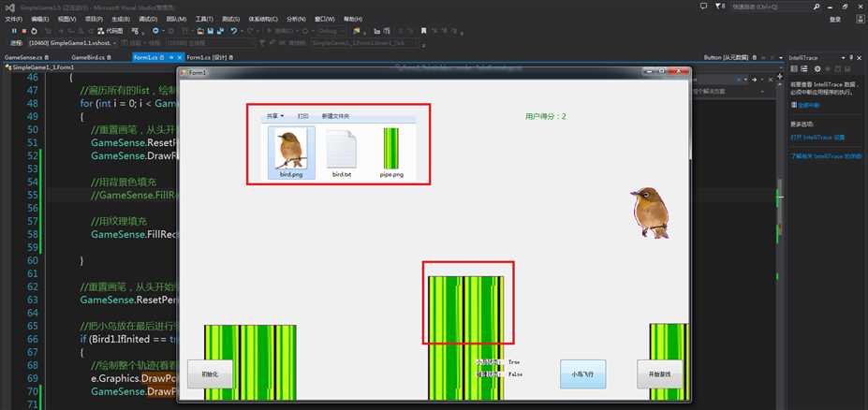Click the Save All icon
This screenshot has height=410, width=868.
coord(220,31)
